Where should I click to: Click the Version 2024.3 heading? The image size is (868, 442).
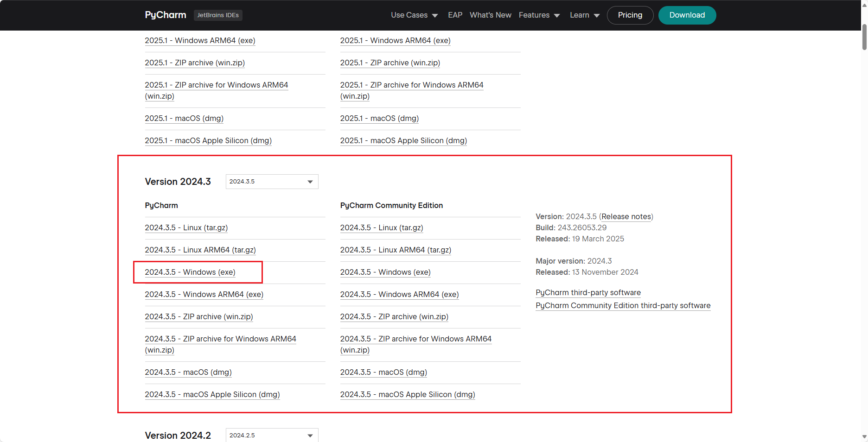[x=178, y=182]
